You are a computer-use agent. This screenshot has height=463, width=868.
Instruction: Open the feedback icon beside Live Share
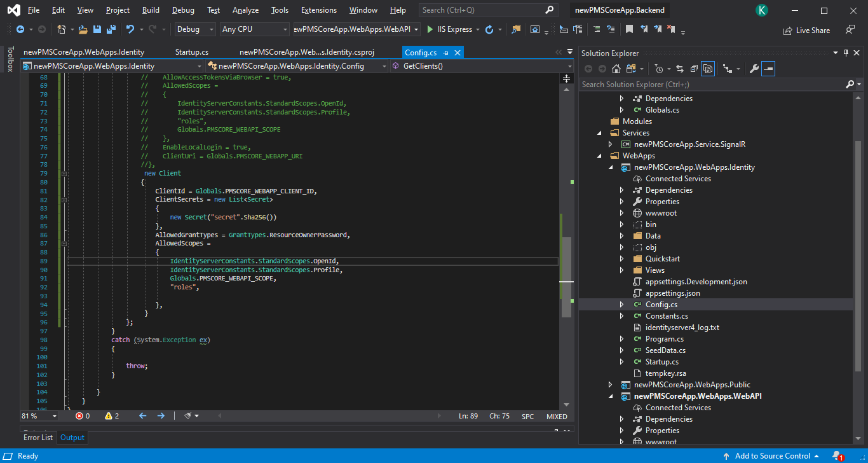(x=850, y=30)
